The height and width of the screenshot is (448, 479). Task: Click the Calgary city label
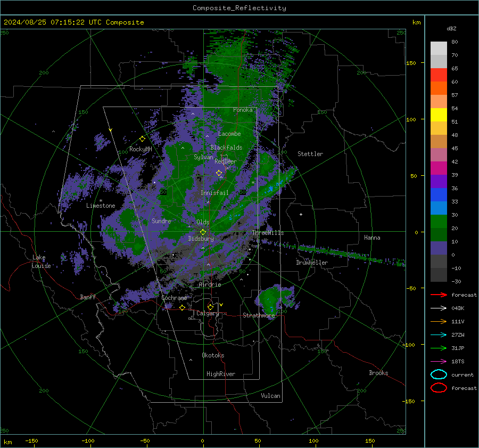coord(208,313)
